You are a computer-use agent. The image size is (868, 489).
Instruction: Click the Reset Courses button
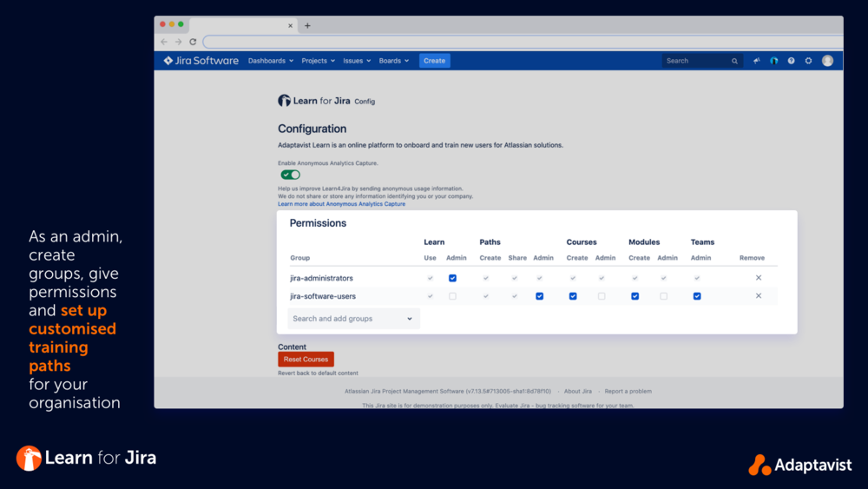pos(306,360)
